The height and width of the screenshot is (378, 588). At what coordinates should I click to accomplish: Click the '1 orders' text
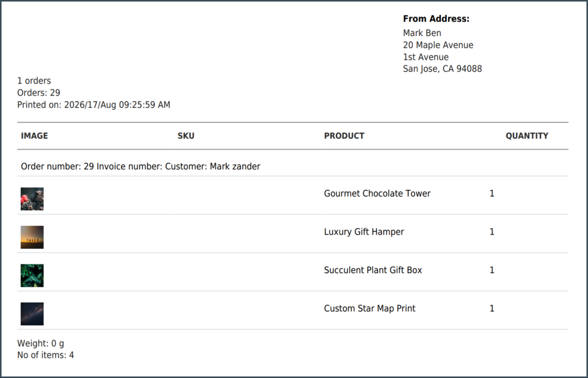pyautogui.click(x=34, y=80)
